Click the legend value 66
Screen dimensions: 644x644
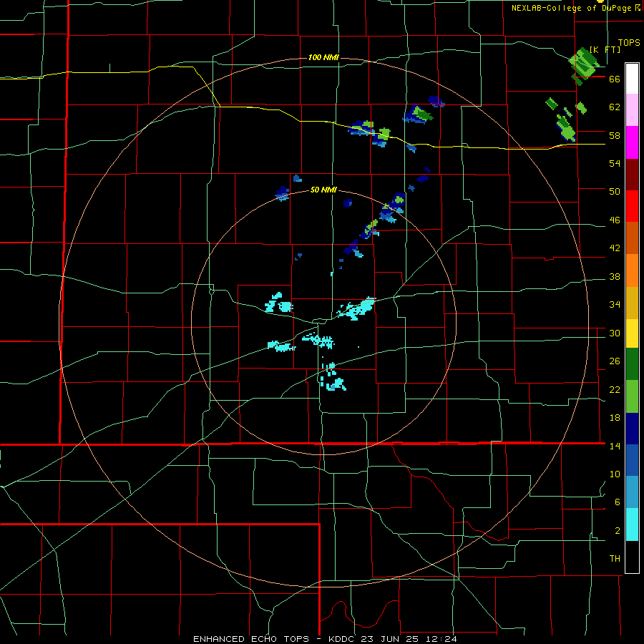click(x=615, y=79)
